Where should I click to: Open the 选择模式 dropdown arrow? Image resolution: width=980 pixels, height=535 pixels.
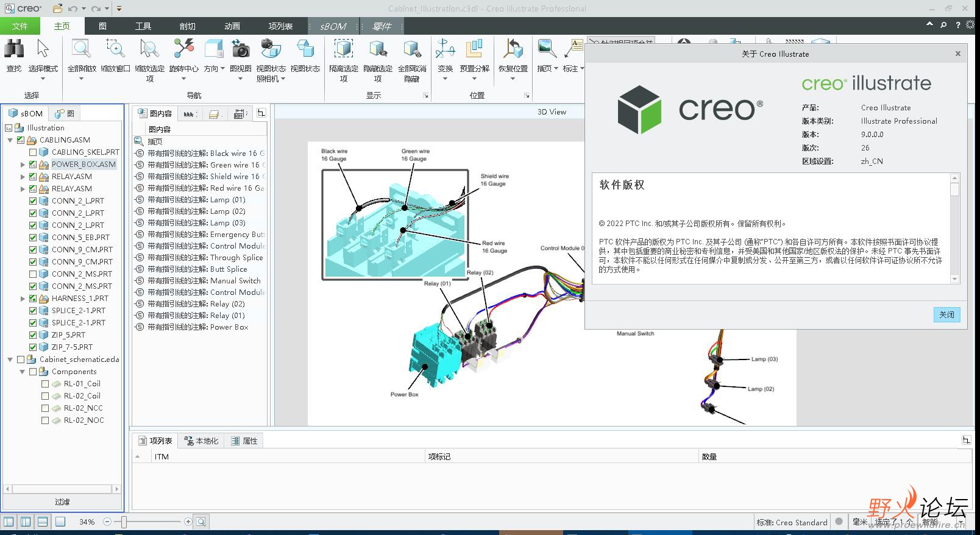coord(43,79)
